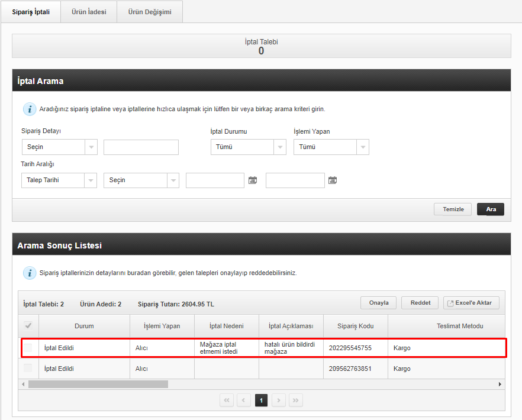
Task: Click info icon in İptal Arama panel
Action: click(29, 109)
